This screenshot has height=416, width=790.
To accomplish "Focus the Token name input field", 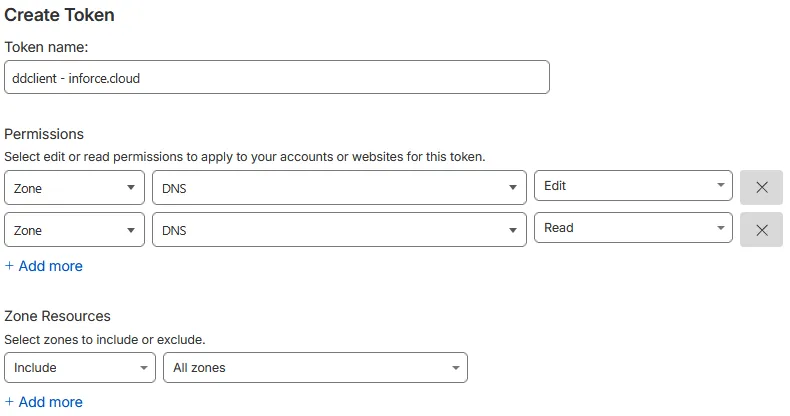I will click(x=277, y=77).
